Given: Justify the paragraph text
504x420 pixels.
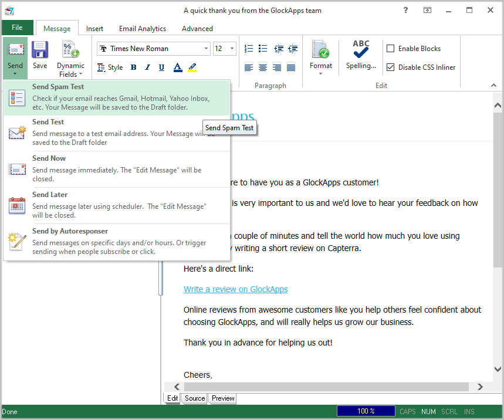Looking at the screenshot, I should [x=291, y=67].
